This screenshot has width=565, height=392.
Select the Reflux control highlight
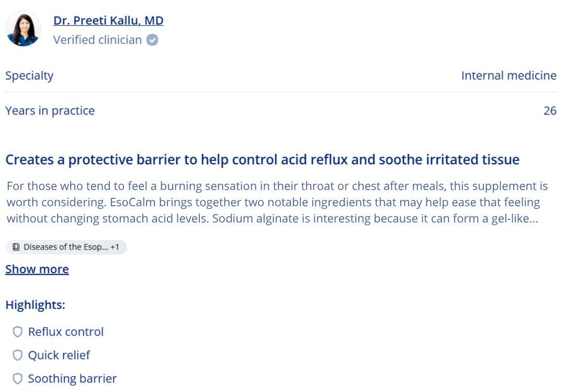[x=66, y=332]
